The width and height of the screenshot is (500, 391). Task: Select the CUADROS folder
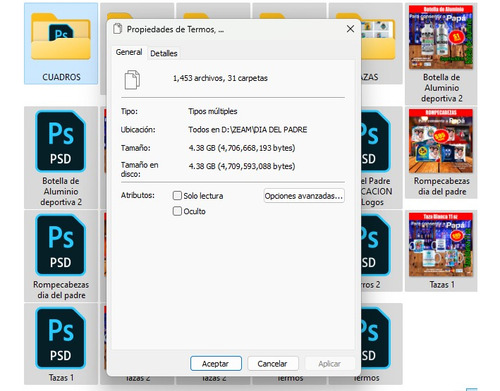[61, 43]
